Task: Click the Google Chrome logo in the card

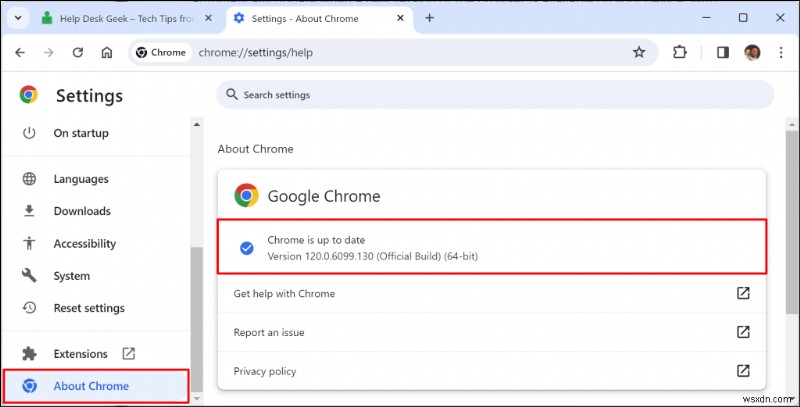Action: (246, 196)
